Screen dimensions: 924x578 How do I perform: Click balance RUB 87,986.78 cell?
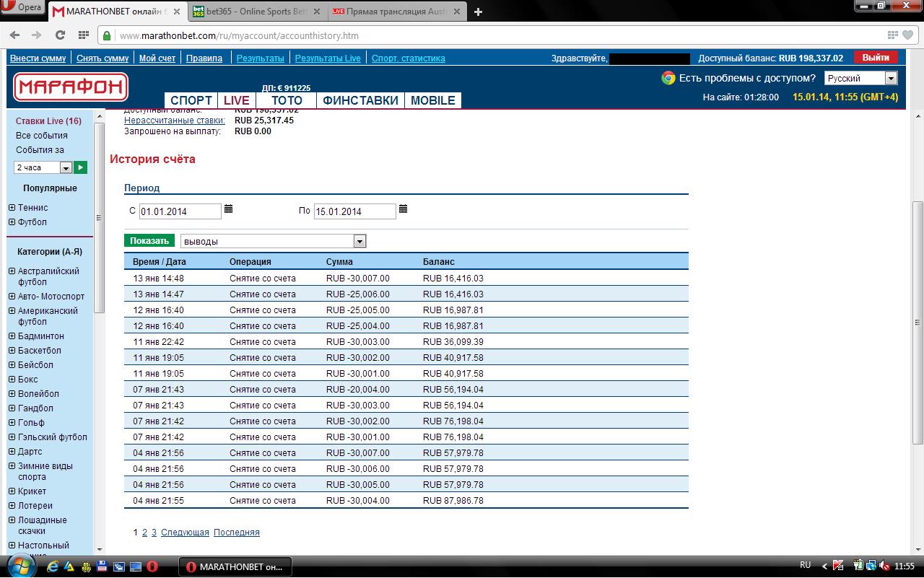pos(453,501)
